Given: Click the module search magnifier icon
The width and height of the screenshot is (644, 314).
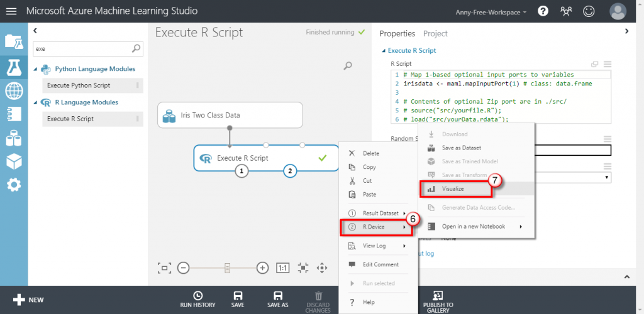Looking at the screenshot, I should coord(136,48).
